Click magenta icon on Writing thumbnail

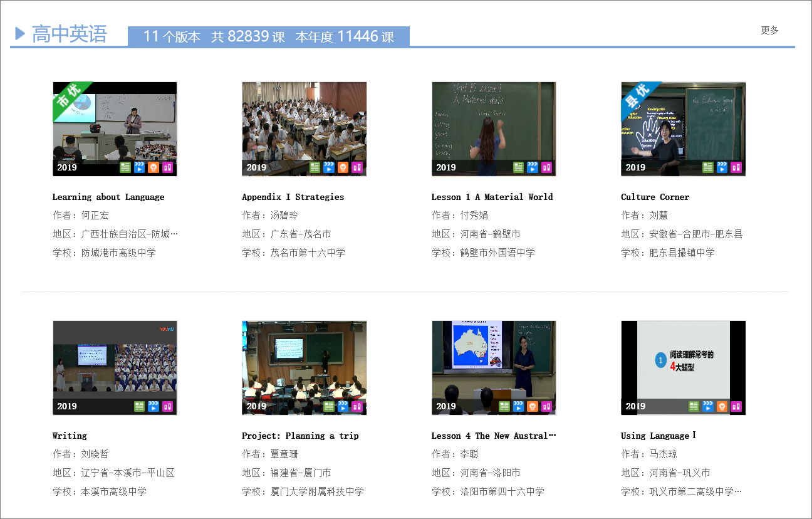(167, 406)
